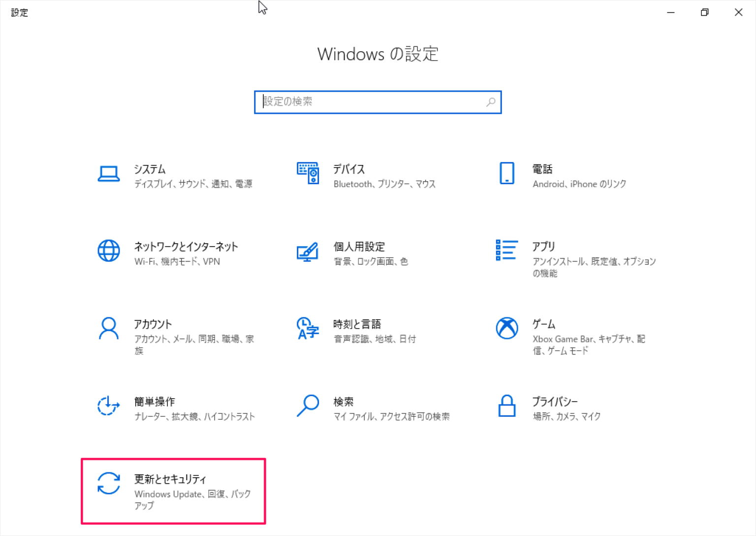This screenshot has width=756, height=536.
Task: Click the magnifier icon in the search box
Action: pyautogui.click(x=491, y=102)
